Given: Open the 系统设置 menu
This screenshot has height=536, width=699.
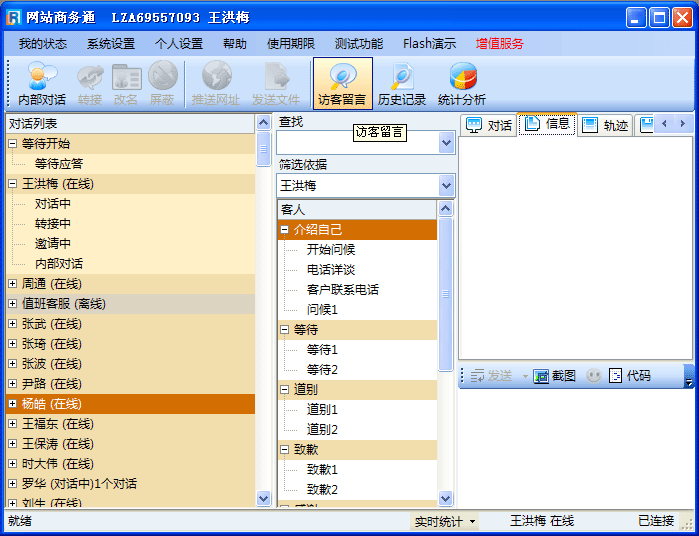Looking at the screenshot, I should click(x=110, y=43).
